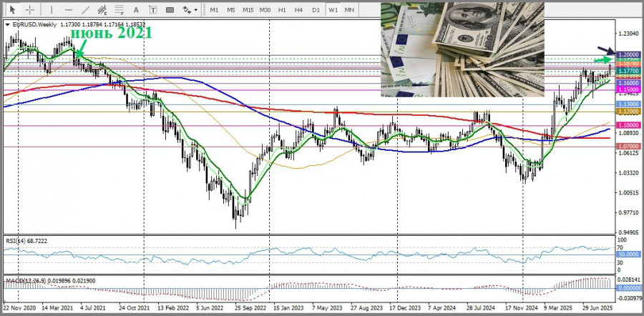Expand the EURUSD,Weekly chart title triangle
The width and height of the screenshot is (644, 316).
tap(7, 24)
